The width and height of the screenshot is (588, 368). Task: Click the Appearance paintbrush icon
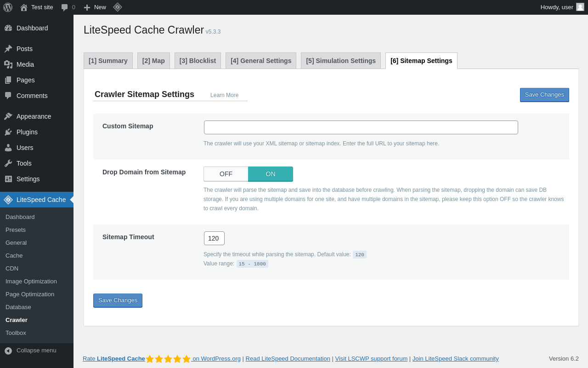[x=8, y=116]
